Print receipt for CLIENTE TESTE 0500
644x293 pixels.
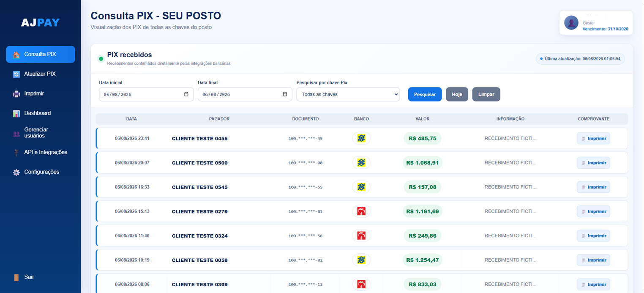point(593,163)
